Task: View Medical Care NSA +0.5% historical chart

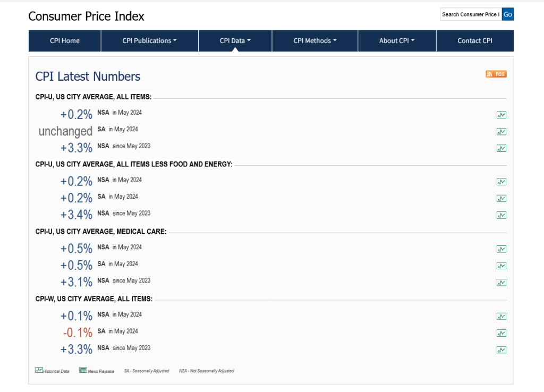Action: pos(501,249)
